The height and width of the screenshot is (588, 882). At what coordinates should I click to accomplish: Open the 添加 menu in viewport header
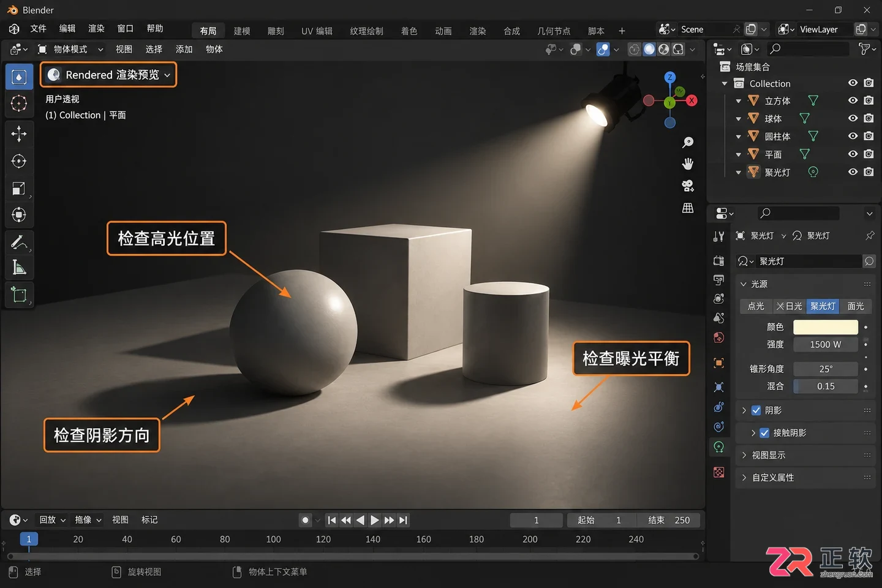pyautogui.click(x=184, y=49)
